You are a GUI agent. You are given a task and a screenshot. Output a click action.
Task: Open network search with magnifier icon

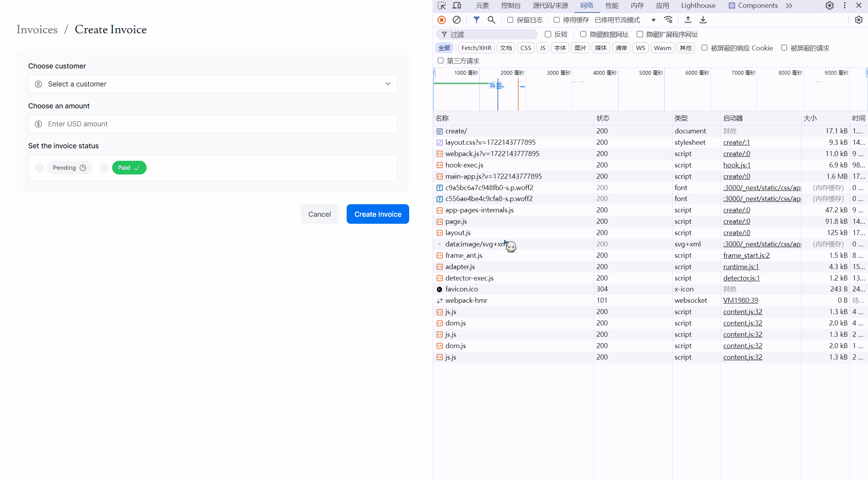(x=491, y=20)
